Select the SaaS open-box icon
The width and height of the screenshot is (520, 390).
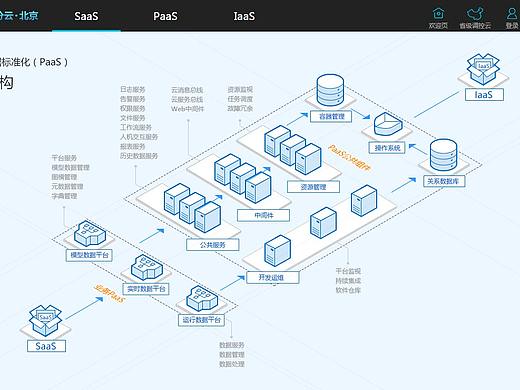[x=45, y=320]
